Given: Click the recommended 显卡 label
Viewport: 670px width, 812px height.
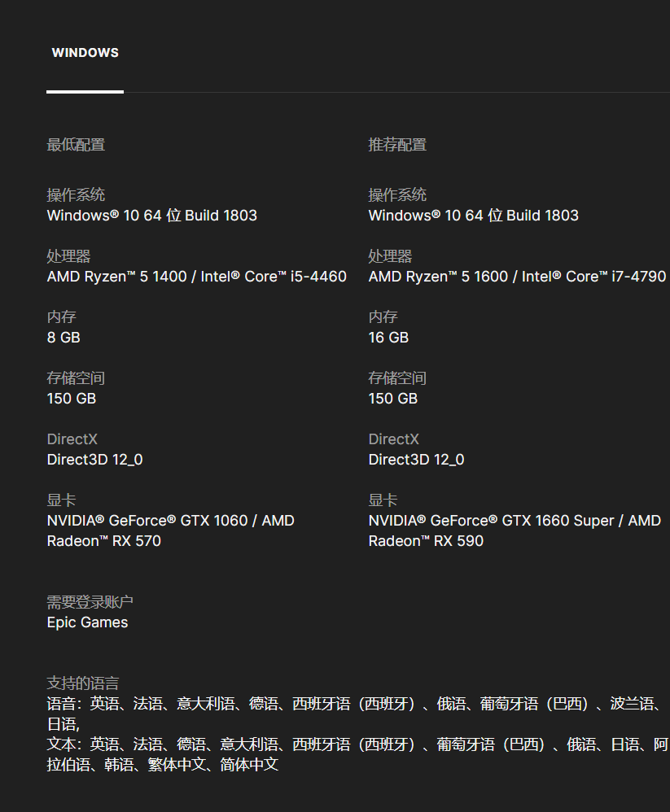Looking at the screenshot, I should [383, 500].
